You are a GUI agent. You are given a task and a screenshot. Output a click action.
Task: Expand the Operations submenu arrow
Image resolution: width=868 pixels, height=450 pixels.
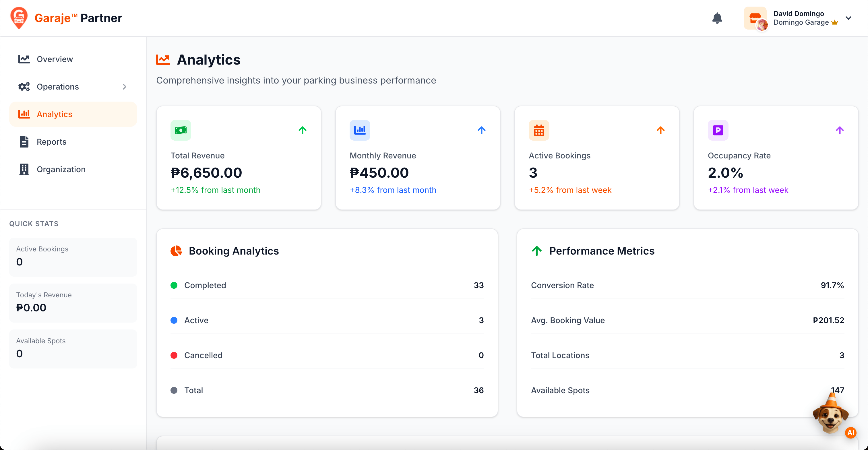coord(124,87)
